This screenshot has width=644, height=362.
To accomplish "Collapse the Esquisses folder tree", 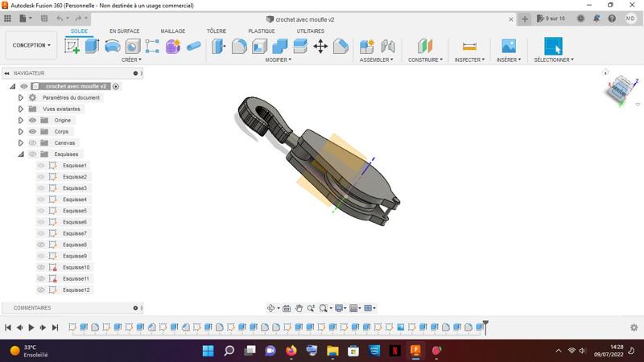I will coord(21,154).
